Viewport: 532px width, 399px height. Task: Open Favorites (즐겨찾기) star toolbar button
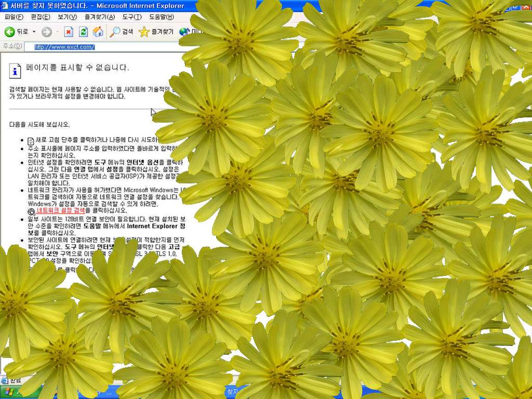(x=156, y=32)
